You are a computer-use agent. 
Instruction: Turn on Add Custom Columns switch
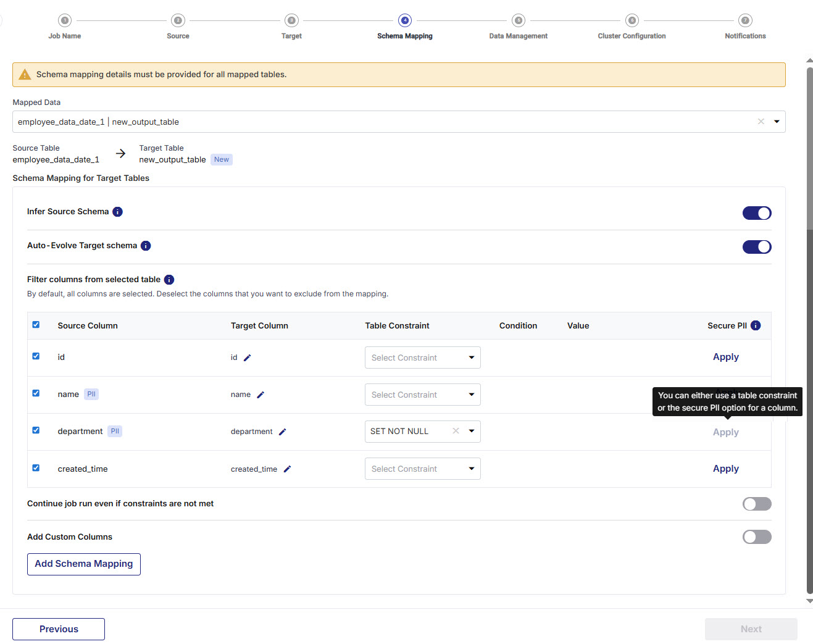point(756,537)
